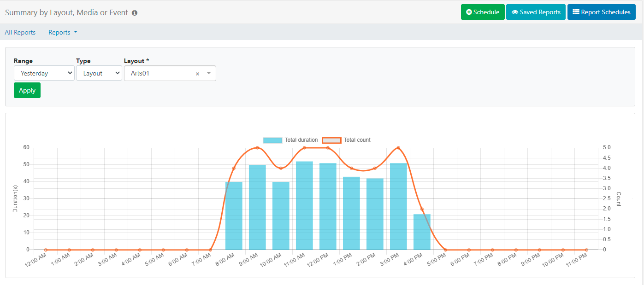Open the Reports dropdown menu
The height and width of the screenshot is (285, 644).
63,32
